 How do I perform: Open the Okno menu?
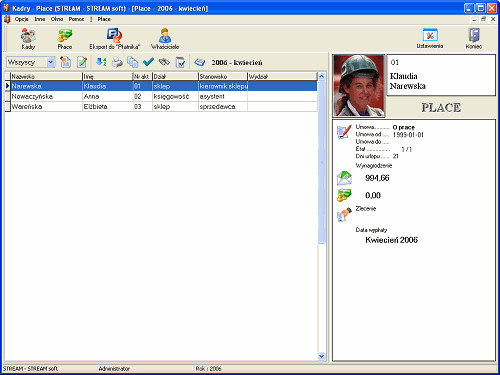pyautogui.click(x=57, y=19)
